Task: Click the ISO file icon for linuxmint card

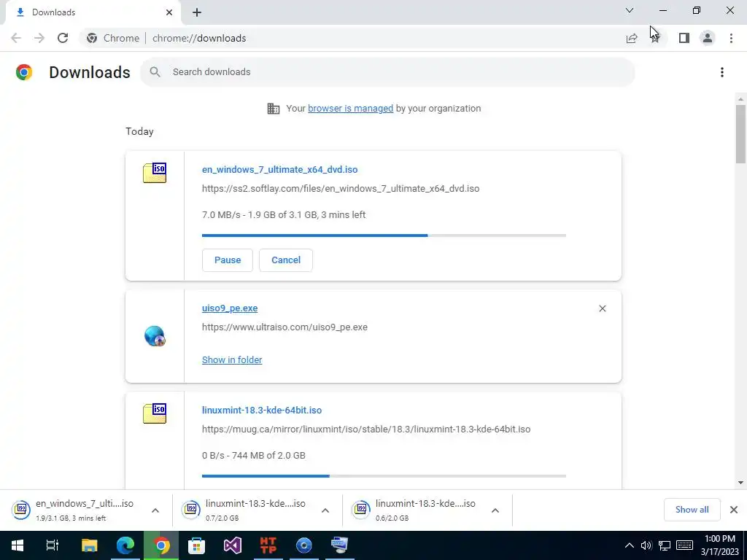Action: (x=155, y=413)
